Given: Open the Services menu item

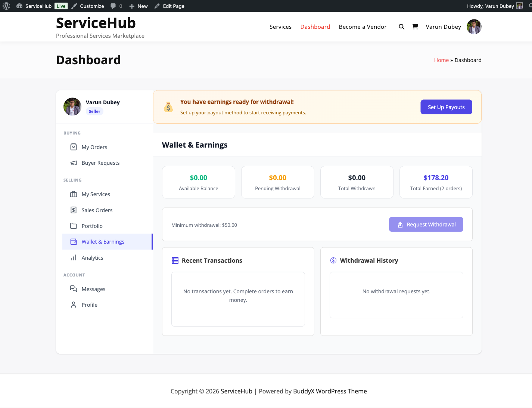Looking at the screenshot, I should pos(280,27).
